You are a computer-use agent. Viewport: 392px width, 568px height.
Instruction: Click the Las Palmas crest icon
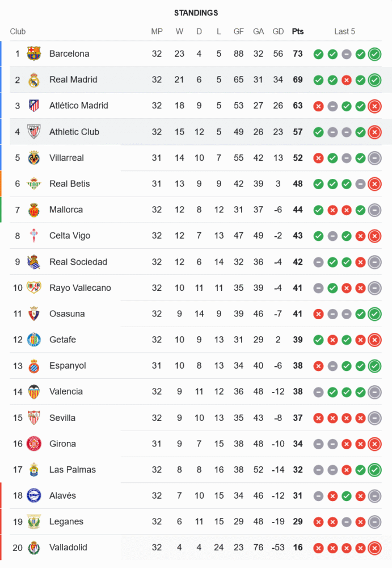34,470
